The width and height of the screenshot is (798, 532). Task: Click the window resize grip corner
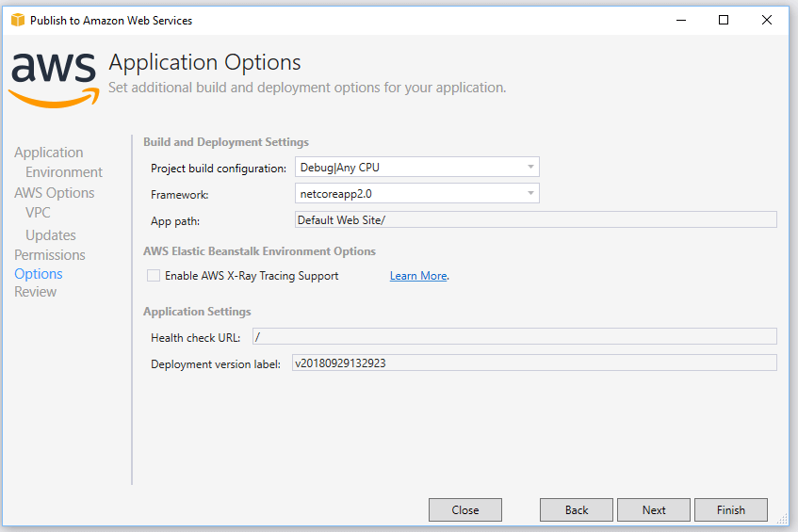pos(783,519)
